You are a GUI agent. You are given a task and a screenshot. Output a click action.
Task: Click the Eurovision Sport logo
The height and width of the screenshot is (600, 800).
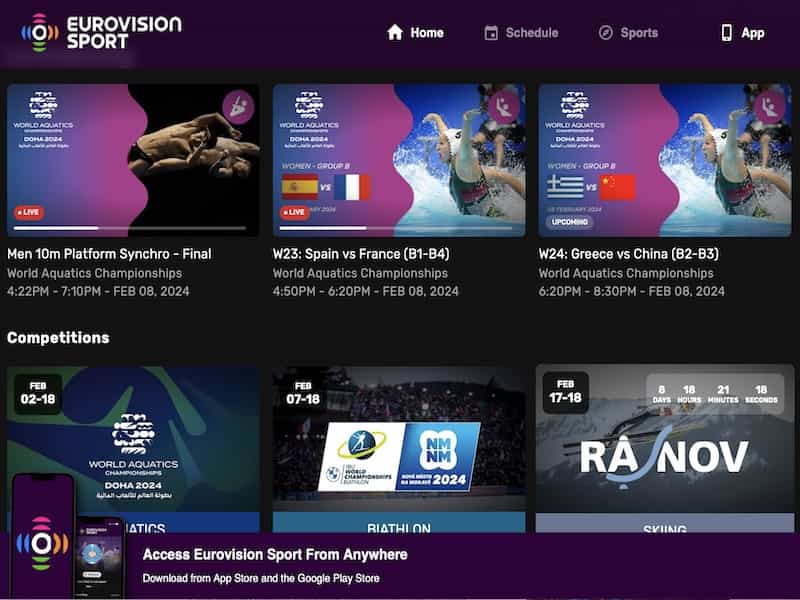(101, 33)
